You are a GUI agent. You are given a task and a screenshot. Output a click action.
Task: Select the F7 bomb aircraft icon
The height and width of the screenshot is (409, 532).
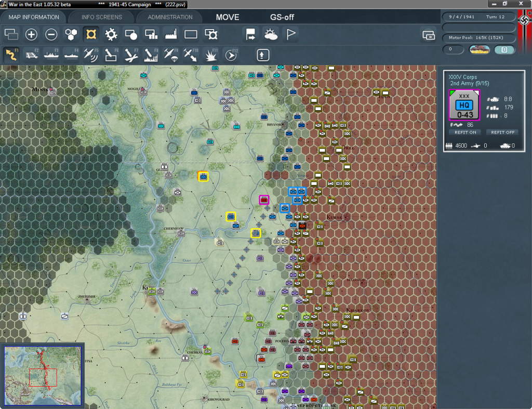(131, 55)
